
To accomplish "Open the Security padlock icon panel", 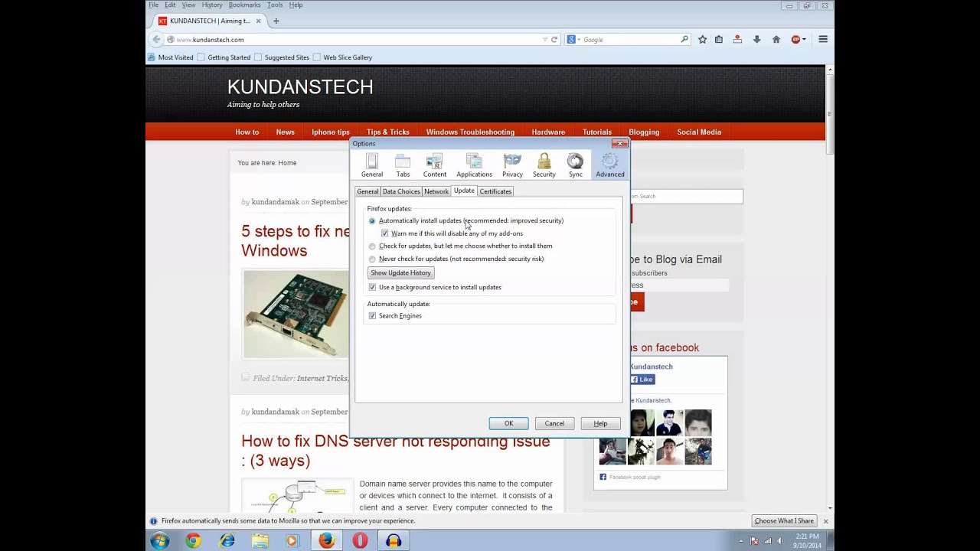I will click(544, 165).
